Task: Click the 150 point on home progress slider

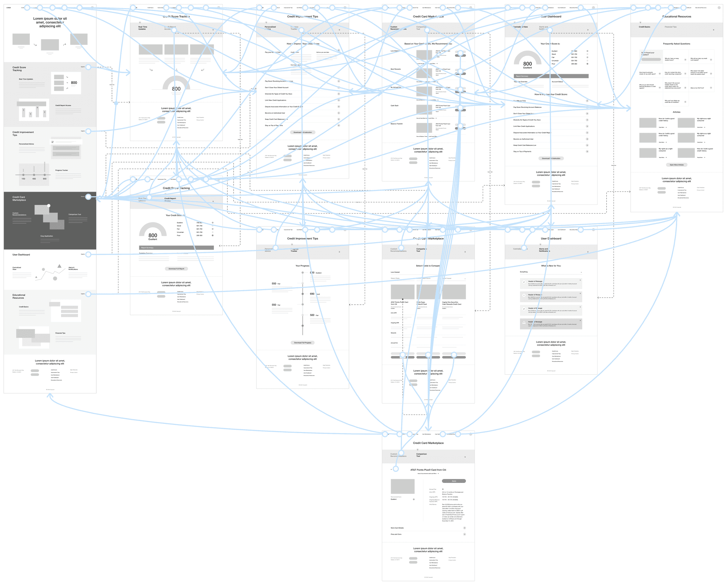Action: pyautogui.click(x=23, y=175)
